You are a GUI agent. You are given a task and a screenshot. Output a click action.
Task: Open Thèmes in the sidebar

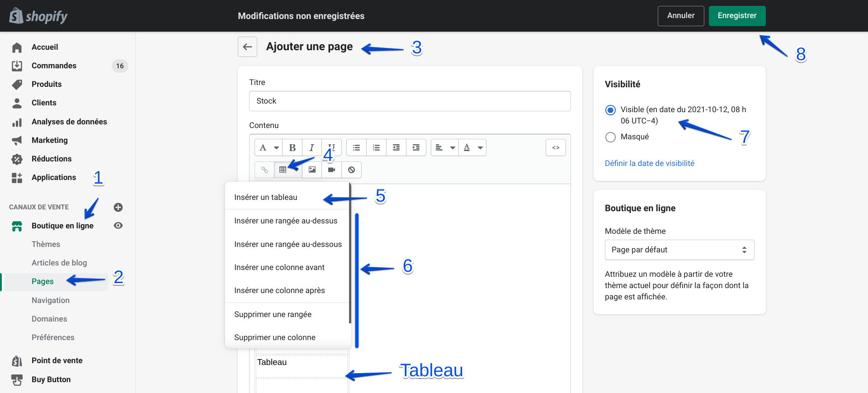pyautogui.click(x=46, y=244)
